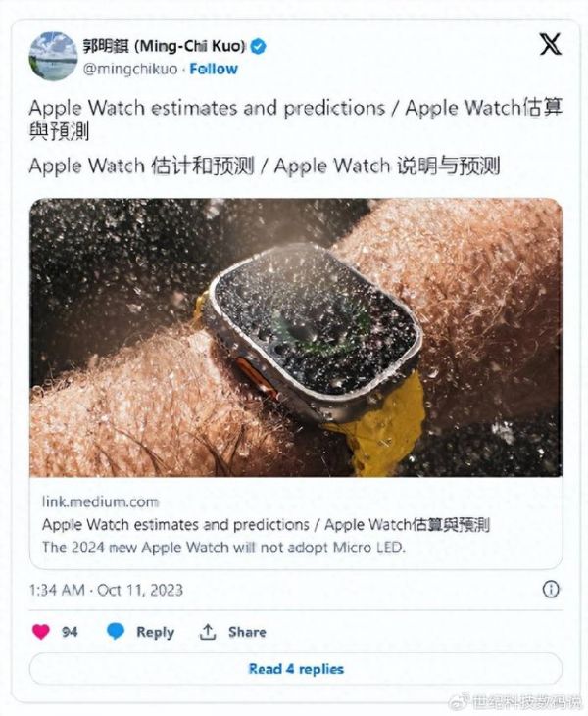Click the X logo icon

551,44
